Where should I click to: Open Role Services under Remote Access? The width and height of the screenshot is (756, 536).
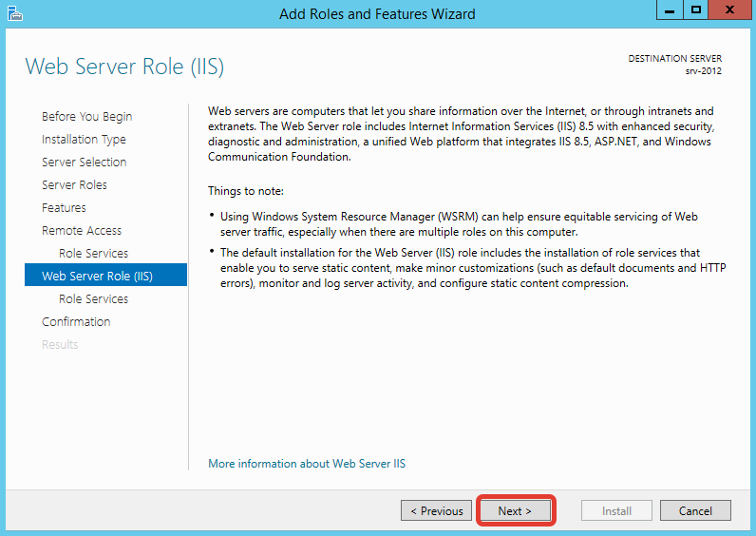point(93,254)
